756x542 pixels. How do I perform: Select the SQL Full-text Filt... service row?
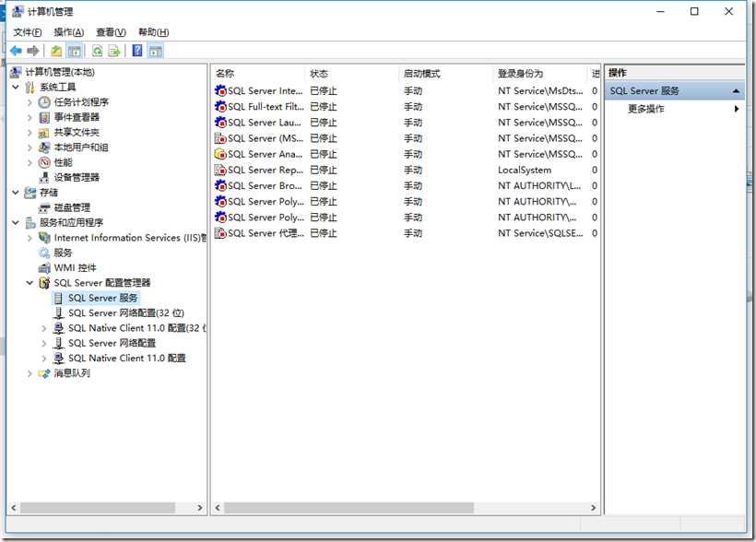pos(405,107)
